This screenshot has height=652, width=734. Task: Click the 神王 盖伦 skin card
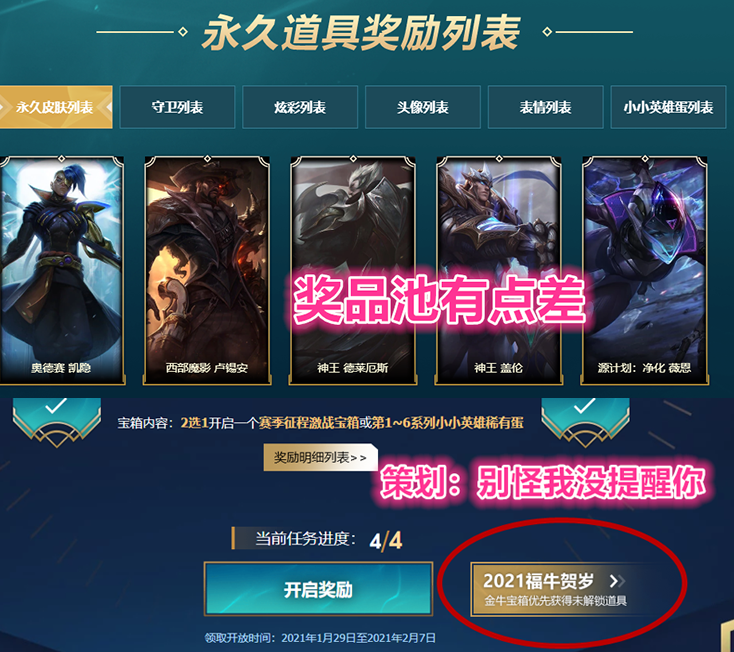click(499, 271)
